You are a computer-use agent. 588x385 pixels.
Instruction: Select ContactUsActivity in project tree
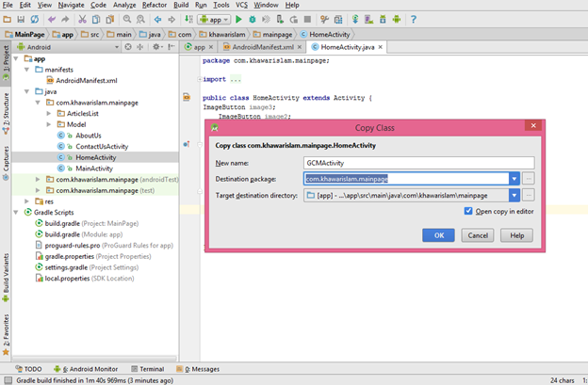pyautogui.click(x=101, y=146)
